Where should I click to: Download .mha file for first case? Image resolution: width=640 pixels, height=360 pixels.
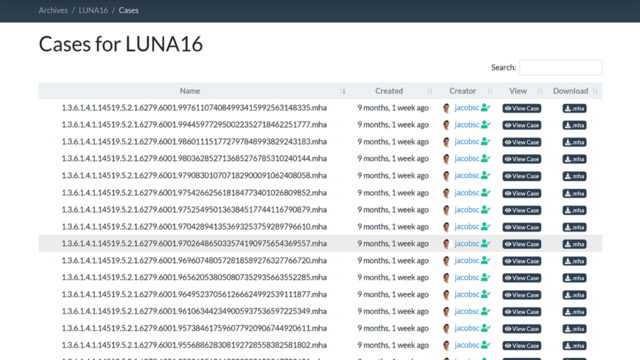tap(574, 109)
